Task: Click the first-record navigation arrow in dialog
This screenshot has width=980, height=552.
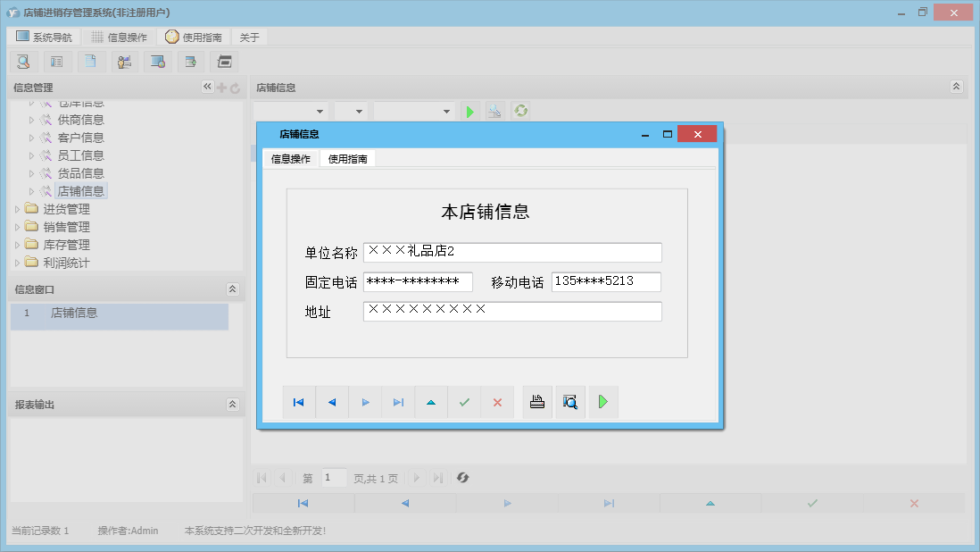Action: [299, 402]
